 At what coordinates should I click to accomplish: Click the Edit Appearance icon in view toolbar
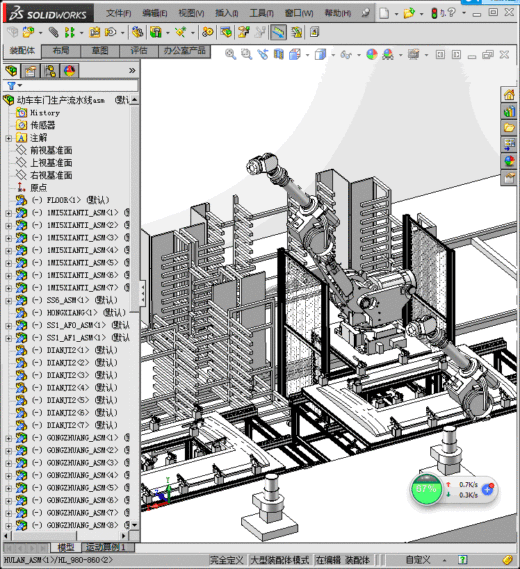[x=372, y=54]
